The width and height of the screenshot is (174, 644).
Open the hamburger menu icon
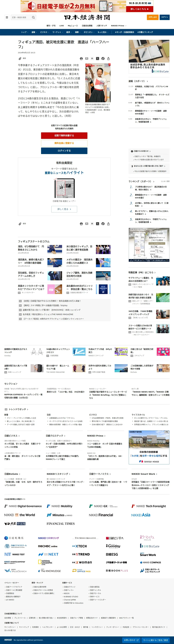pos(7,17)
